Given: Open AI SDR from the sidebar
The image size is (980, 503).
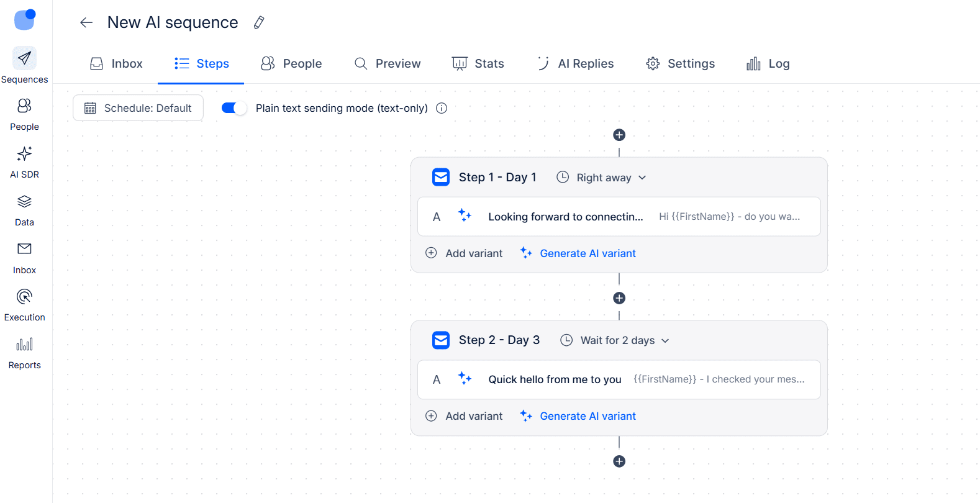Looking at the screenshot, I should (x=24, y=162).
